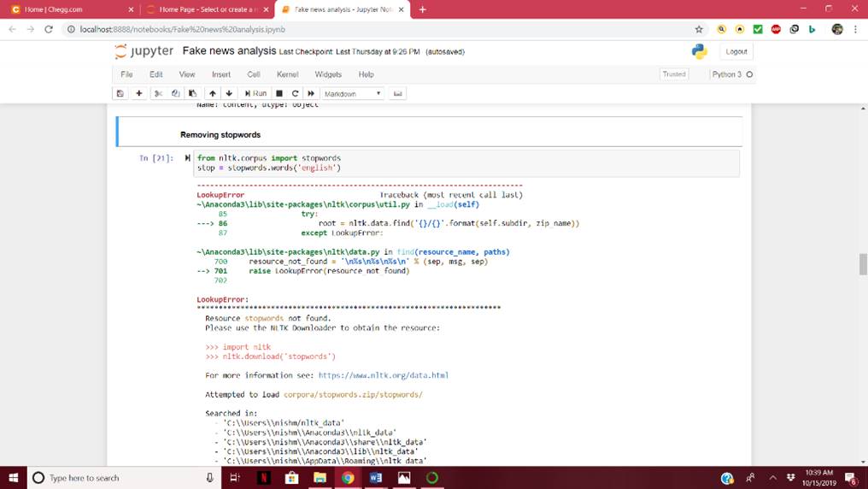Open File Explorer from taskbar

click(320, 477)
